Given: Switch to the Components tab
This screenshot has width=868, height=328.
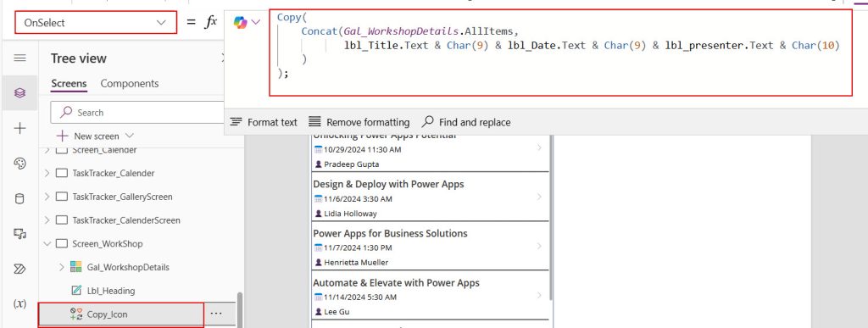Looking at the screenshot, I should click(130, 84).
